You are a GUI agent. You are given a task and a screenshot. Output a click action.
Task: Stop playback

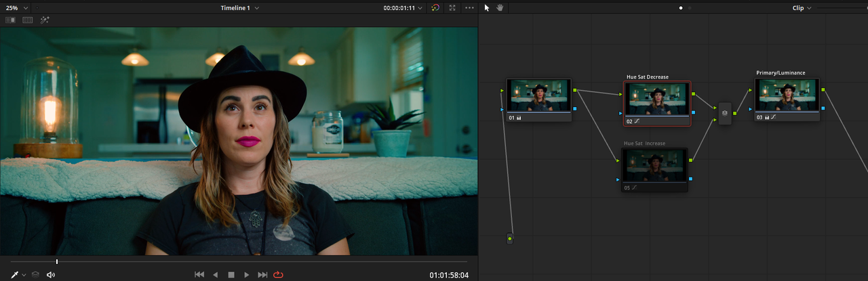(x=231, y=274)
